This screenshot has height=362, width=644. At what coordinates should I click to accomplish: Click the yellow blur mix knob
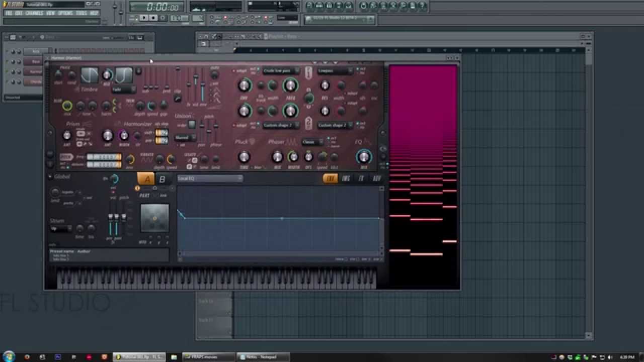point(67,106)
